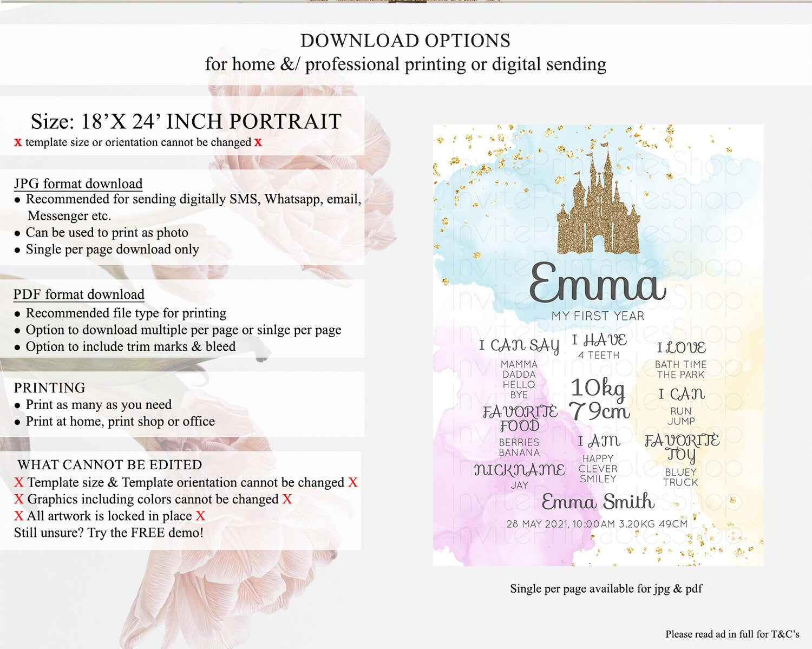Click the red X after 'locked in place'

point(200,516)
